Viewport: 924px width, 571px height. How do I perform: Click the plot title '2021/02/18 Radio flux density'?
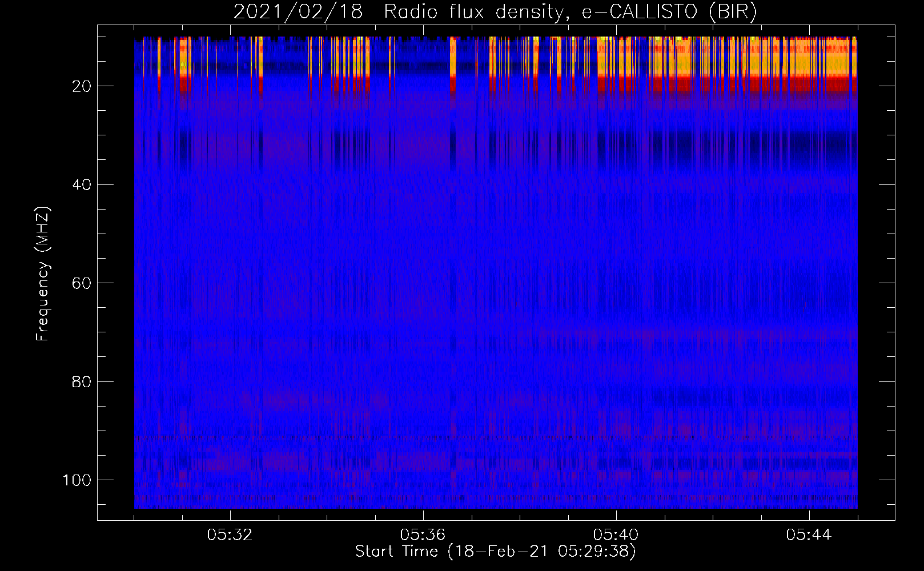point(398,12)
